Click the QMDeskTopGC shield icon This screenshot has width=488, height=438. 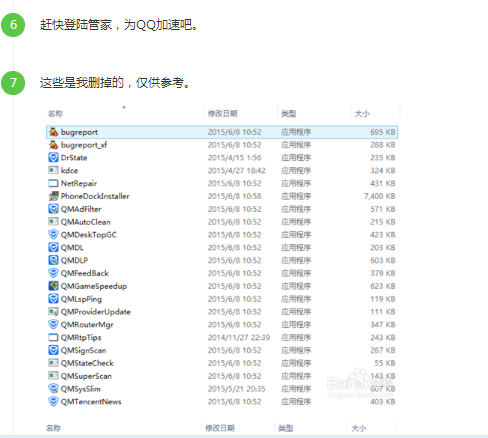point(53,235)
